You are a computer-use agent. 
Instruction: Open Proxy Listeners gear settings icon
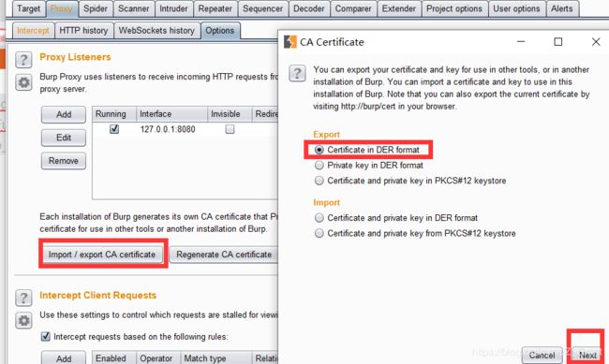coord(23,82)
